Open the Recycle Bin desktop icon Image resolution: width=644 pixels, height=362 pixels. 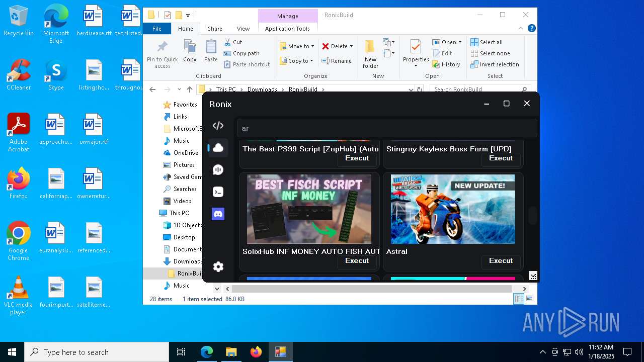[19, 21]
